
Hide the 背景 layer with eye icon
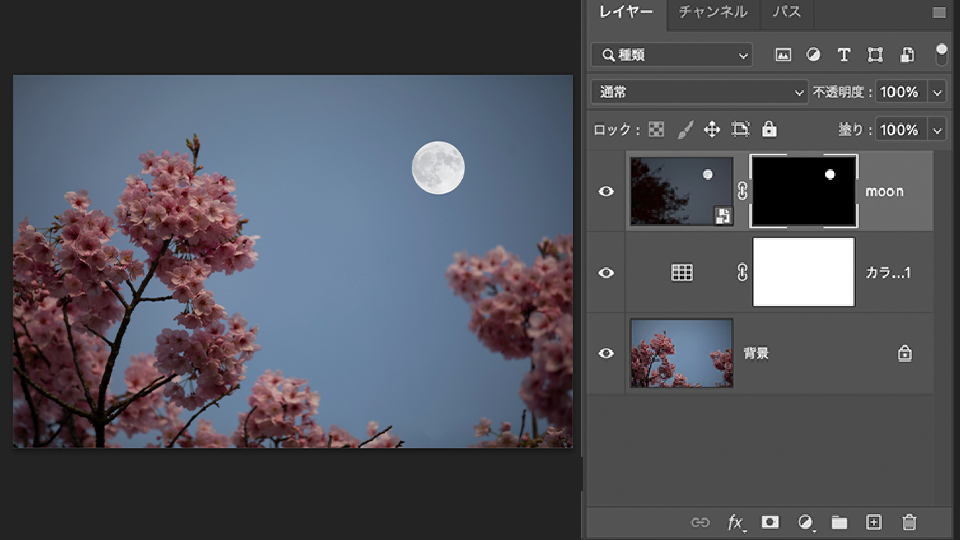(606, 353)
